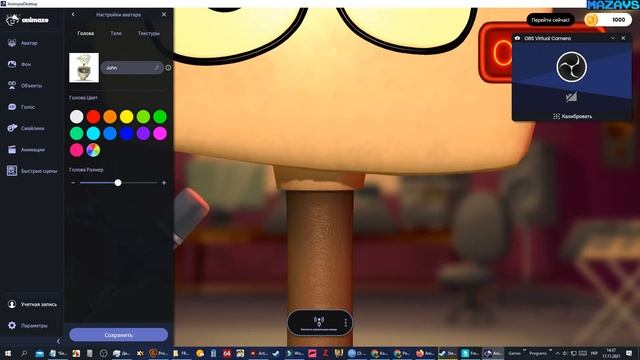Go back using avatar settings back arrow
Viewport: 640px width, 360px height.
[x=73, y=14]
